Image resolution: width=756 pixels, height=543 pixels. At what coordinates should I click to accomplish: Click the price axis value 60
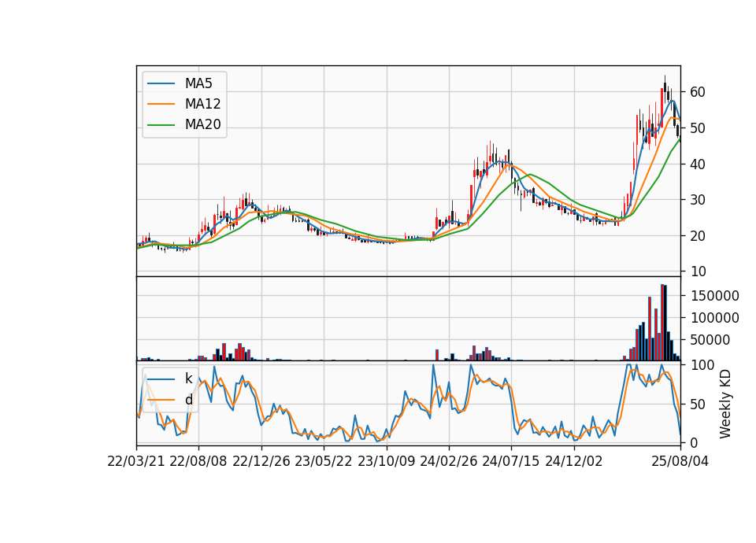698,92
